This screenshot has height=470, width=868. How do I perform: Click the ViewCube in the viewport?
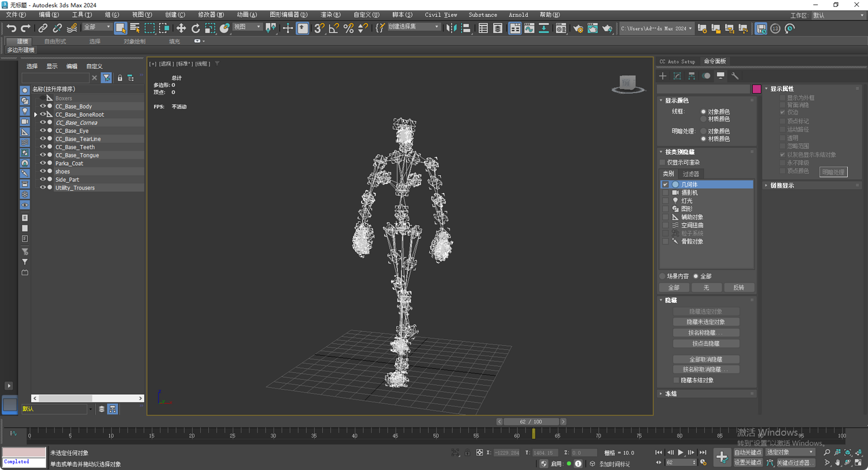click(628, 84)
